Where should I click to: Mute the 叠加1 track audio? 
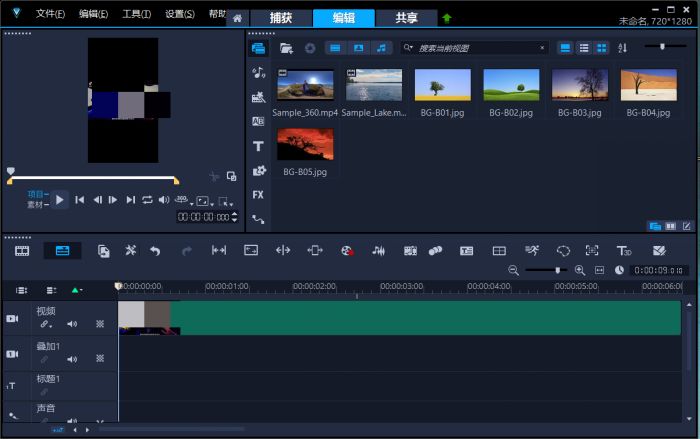pos(72,359)
